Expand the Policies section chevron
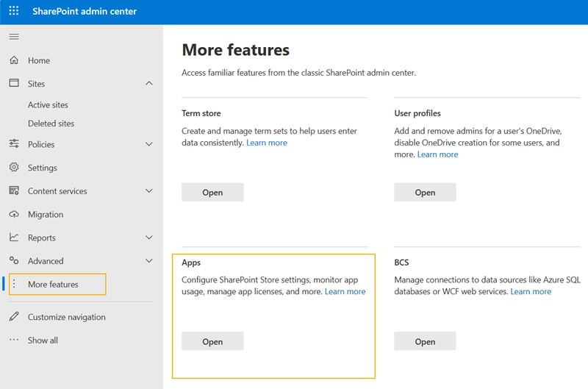 point(149,144)
